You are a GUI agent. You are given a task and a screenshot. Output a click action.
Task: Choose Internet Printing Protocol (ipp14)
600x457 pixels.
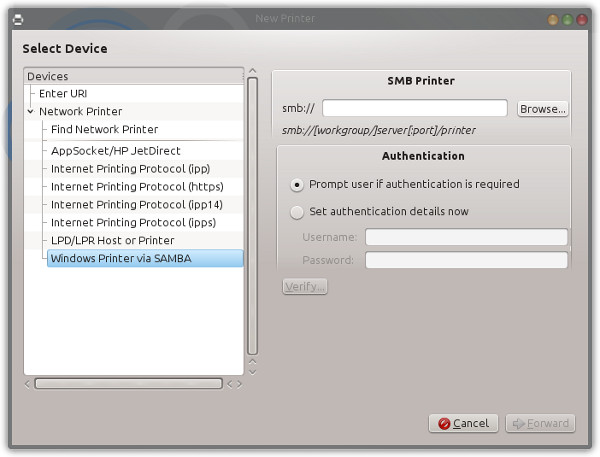coord(137,205)
